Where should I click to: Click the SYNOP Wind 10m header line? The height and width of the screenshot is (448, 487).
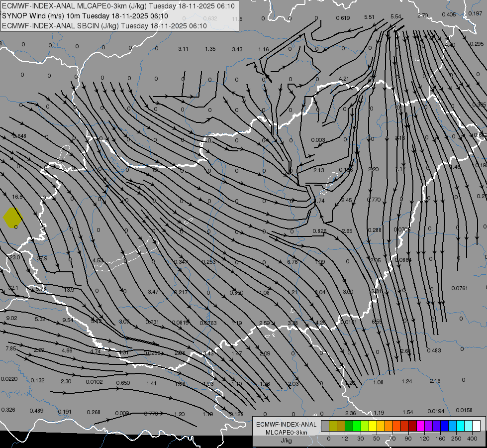(85, 16)
